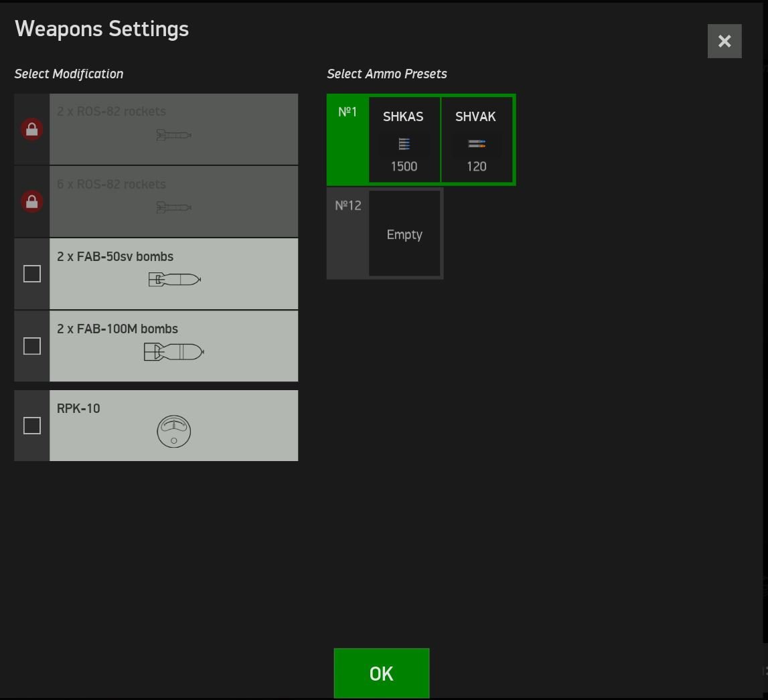
Task: Tick the RPK-10 modification checkbox
Action: tap(32, 426)
